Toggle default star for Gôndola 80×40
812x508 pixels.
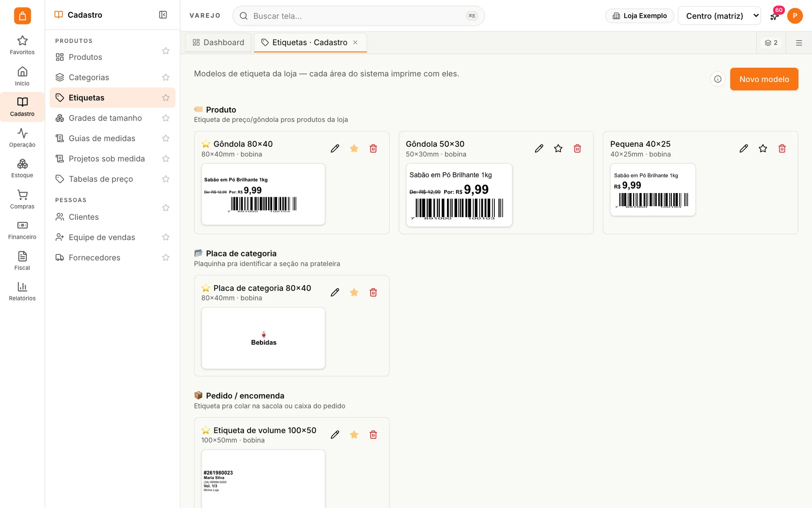(x=354, y=149)
